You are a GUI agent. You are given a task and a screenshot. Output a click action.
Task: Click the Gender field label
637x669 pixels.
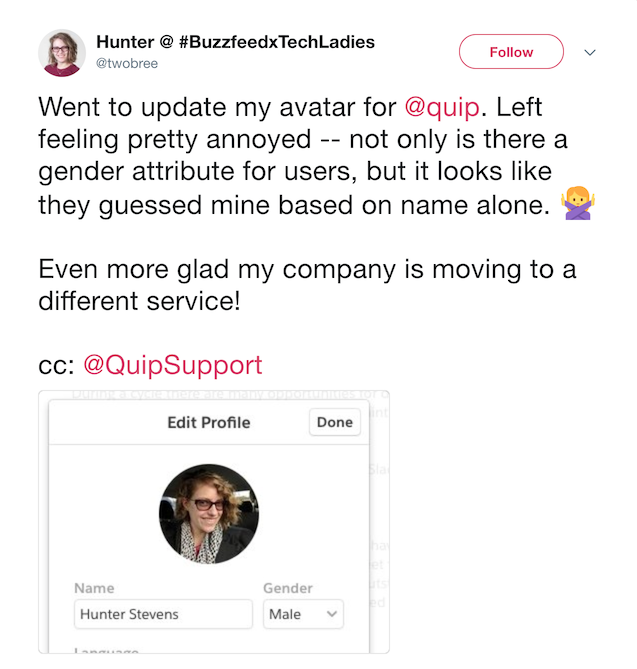pos(288,588)
